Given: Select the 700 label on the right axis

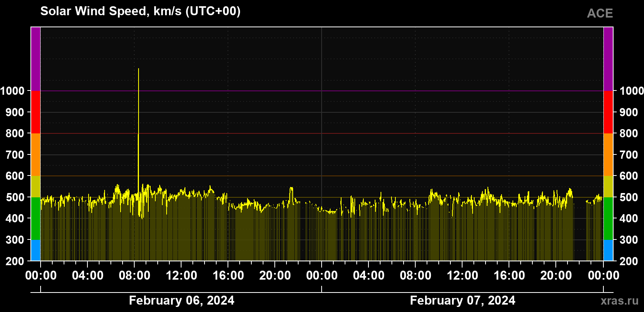Looking at the screenshot, I should [629, 155].
